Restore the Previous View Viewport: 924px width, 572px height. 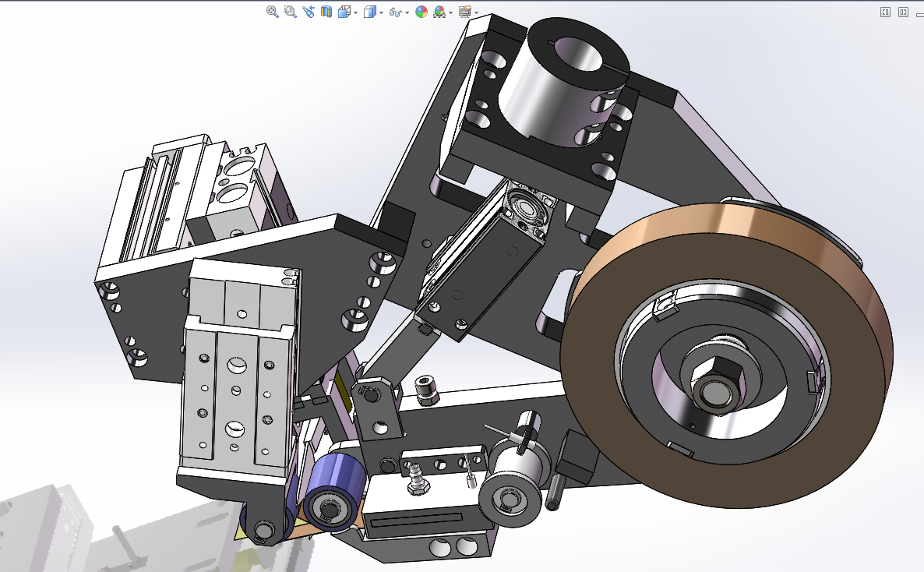click(x=309, y=12)
